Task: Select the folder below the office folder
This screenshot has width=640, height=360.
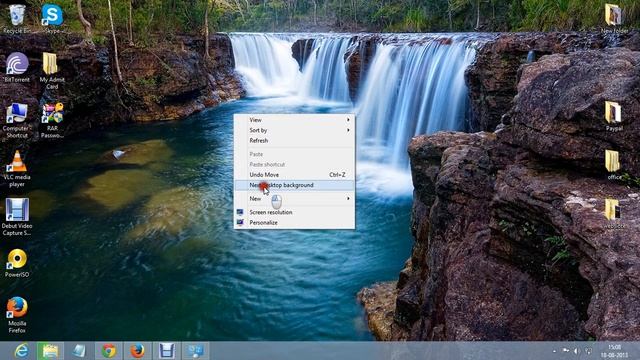Action: tap(613, 214)
